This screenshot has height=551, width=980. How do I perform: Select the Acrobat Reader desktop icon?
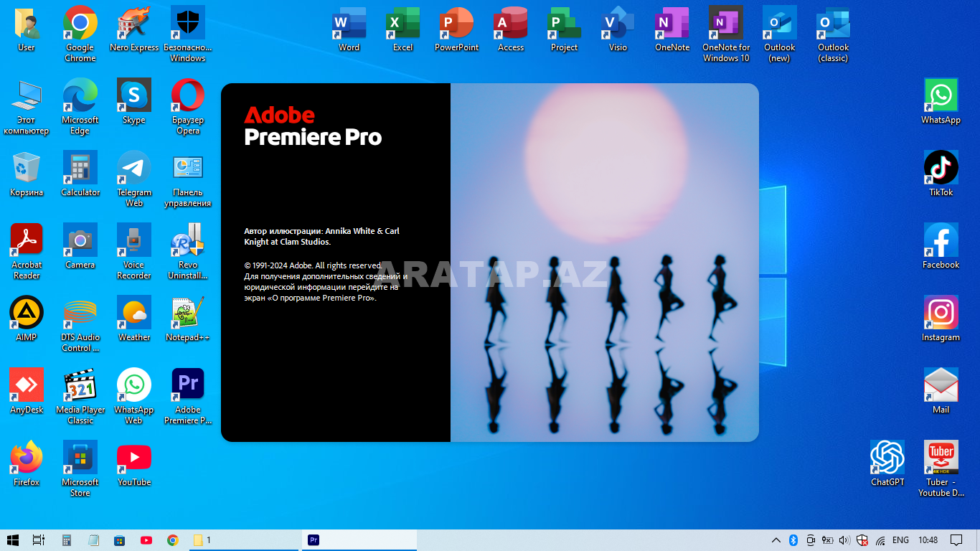tap(27, 251)
